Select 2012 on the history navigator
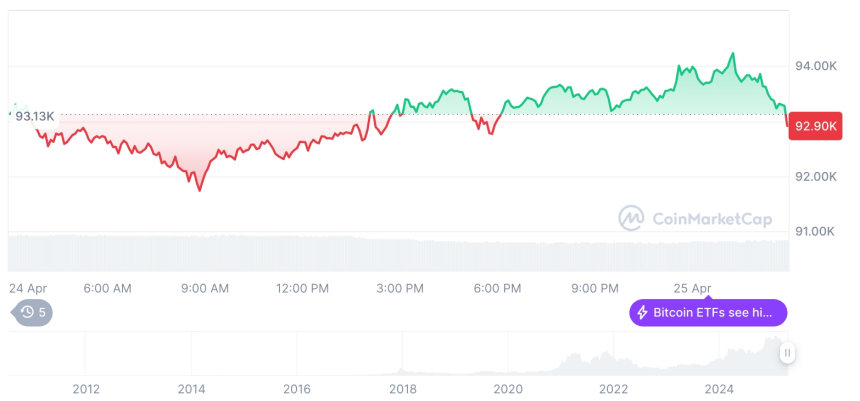The image size is (860, 401). [x=86, y=389]
